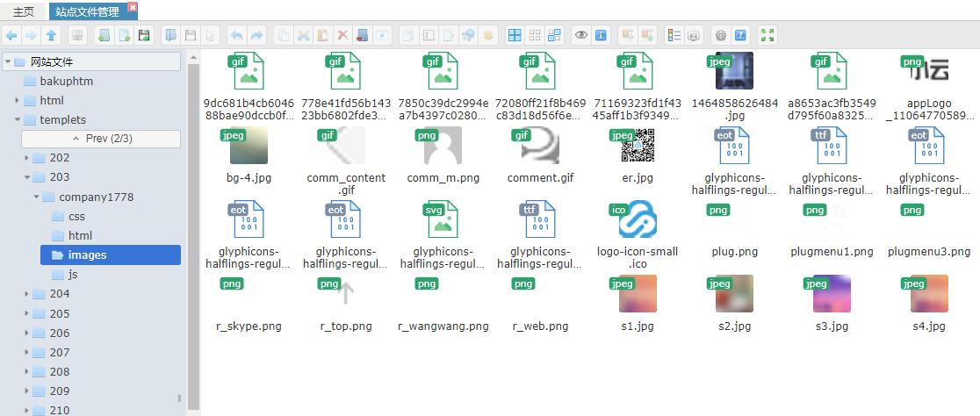Image resolution: width=980 pixels, height=416 pixels.
Task: Select the s3.jpg thumbnail
Action: click(x=832, y=293)
